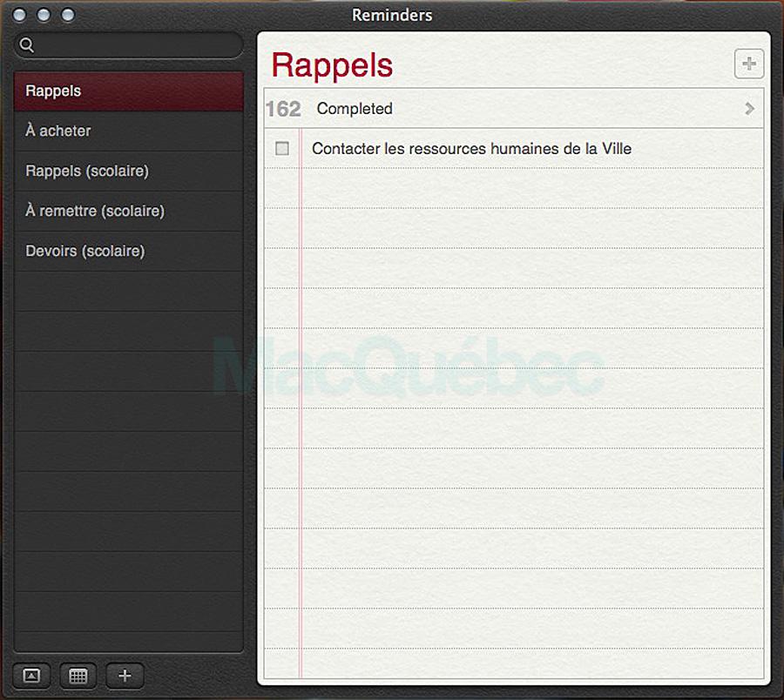784x700 pixels.
Task: Toggle the sidebar visibility icon at bottom left
Action: 31,675
